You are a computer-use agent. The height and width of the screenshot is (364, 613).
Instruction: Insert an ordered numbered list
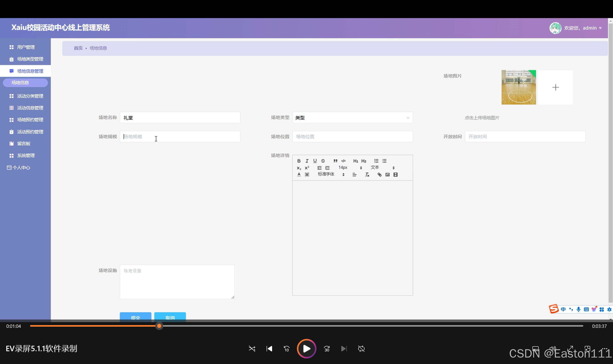click(x=376, y=161)
